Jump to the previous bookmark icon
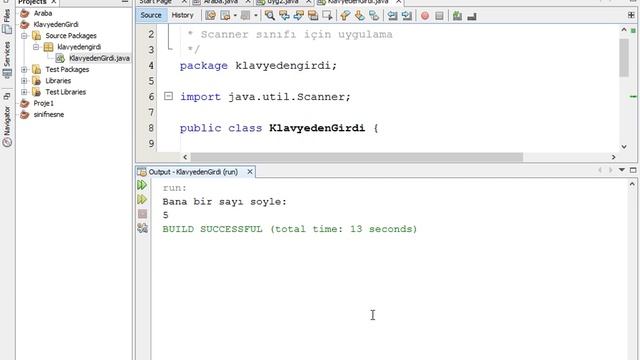 click(x=345, y=16)
